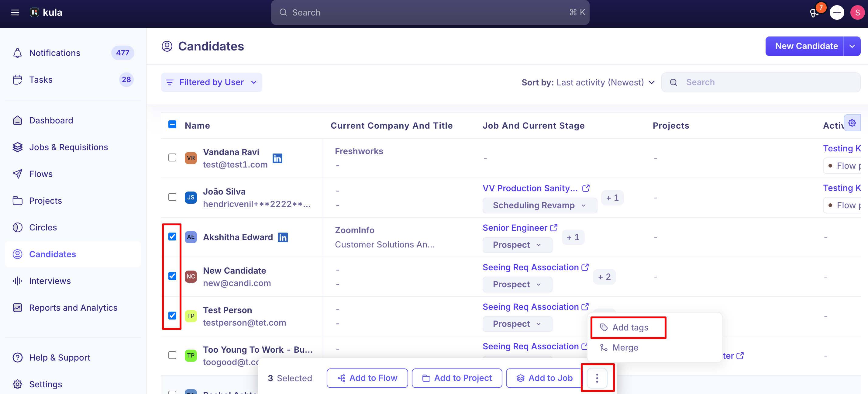Click the Add to Job button
Viewport: 868px width, 394px height.
(x=545, y=378)
